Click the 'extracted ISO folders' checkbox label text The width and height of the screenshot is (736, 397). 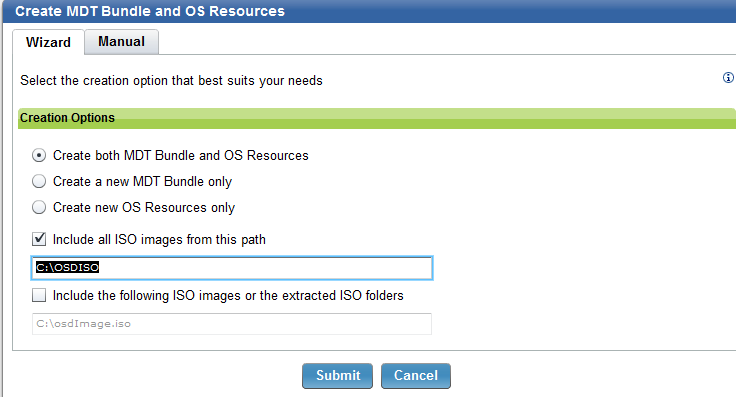[x=228, y=296]
